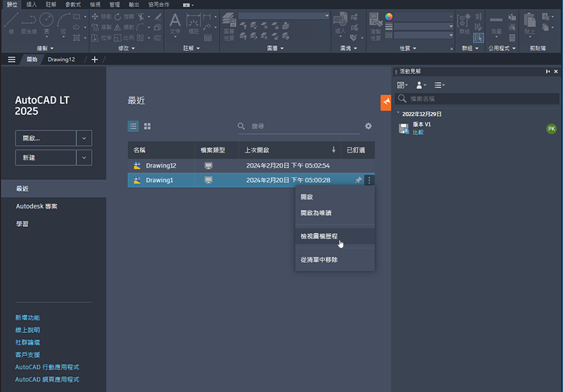563x392 pixels.
Task: Open the 線上說明 link
Action: pyautogui.click(x=27, y=330)
